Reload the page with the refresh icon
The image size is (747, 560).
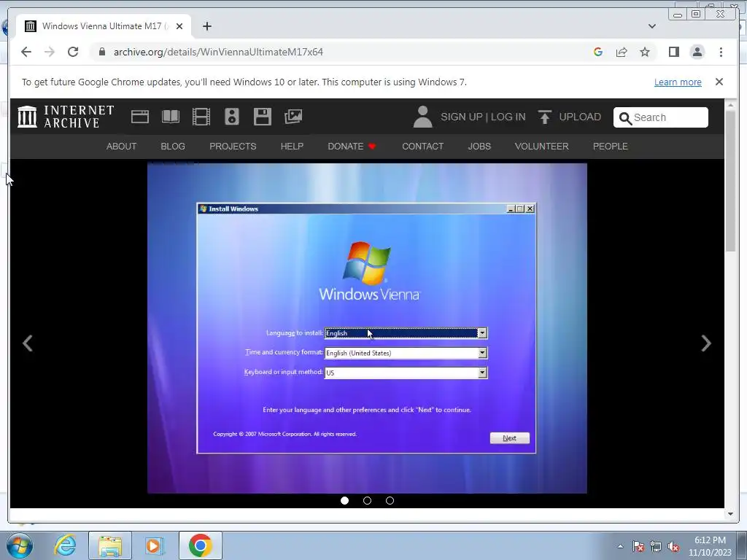coord(73,52)
